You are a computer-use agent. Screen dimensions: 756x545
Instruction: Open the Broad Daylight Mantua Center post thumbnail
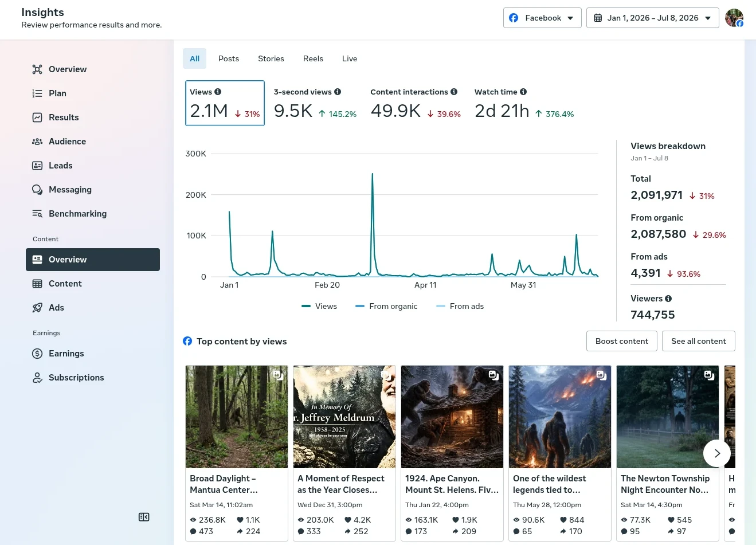point(237,417)
